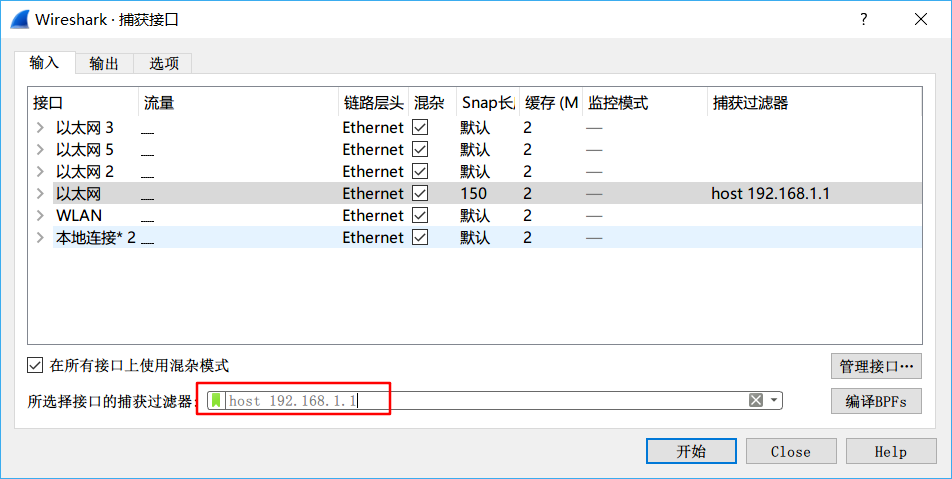The image size is (952, 479).
Task: Click buffer value 2 in WLAN row
Action: click(528, 215)
